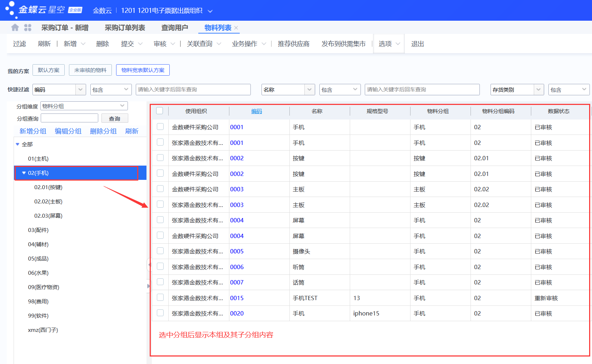This screenshot has width=592, height=364.
Task: Focus the 名称 keyword input field
Action: tap(422, 90)
